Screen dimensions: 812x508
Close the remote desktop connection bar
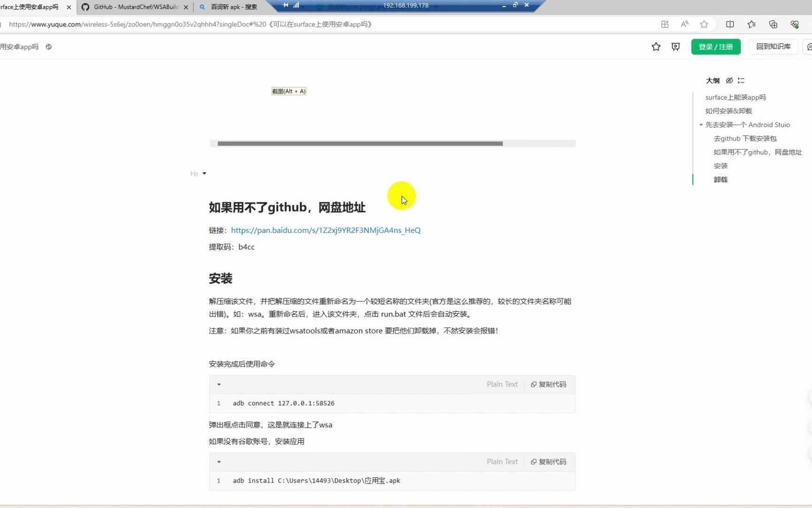pyautogui.click(x=526, y=5)
